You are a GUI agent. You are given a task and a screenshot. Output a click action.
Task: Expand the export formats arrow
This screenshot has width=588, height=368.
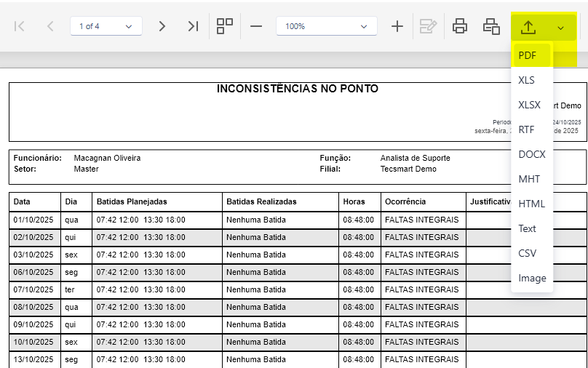coord(560,28)
